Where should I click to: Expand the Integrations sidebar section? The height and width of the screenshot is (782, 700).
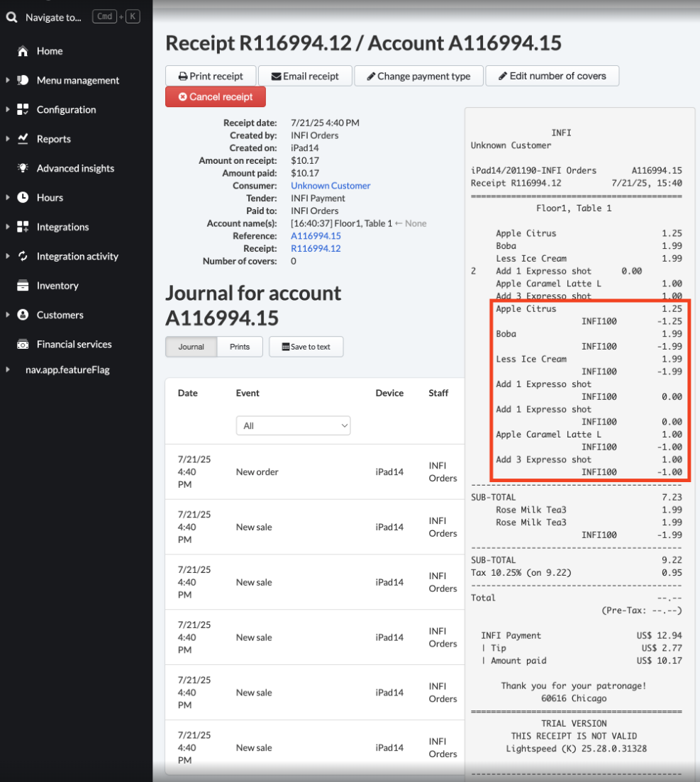pos(8,227)
